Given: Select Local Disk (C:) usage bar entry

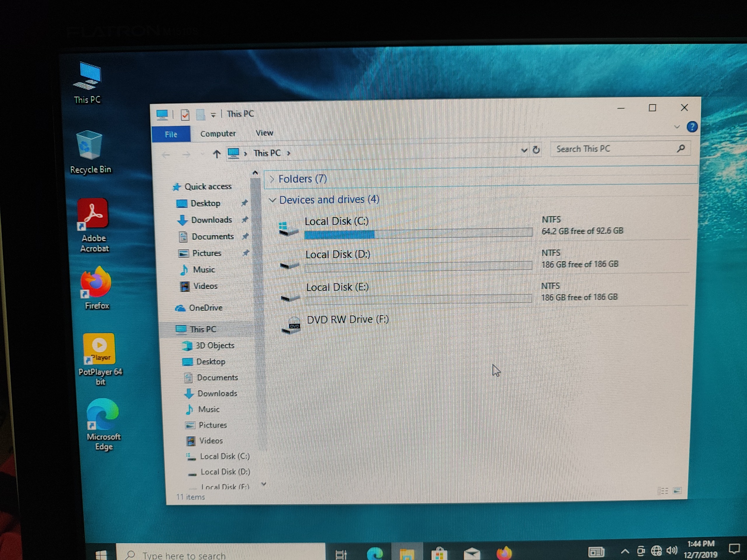Looking at the screenshot, I should [418, 233].
